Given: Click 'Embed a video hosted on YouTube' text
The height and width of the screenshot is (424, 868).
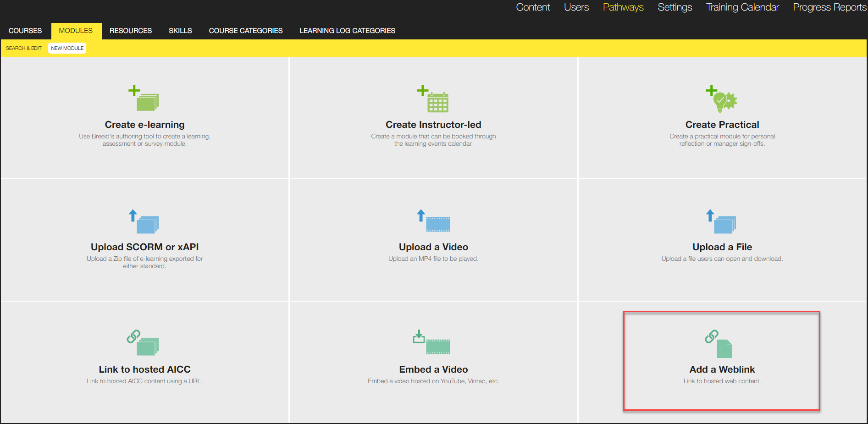Looking at the screenshot, I should (433, 381).
